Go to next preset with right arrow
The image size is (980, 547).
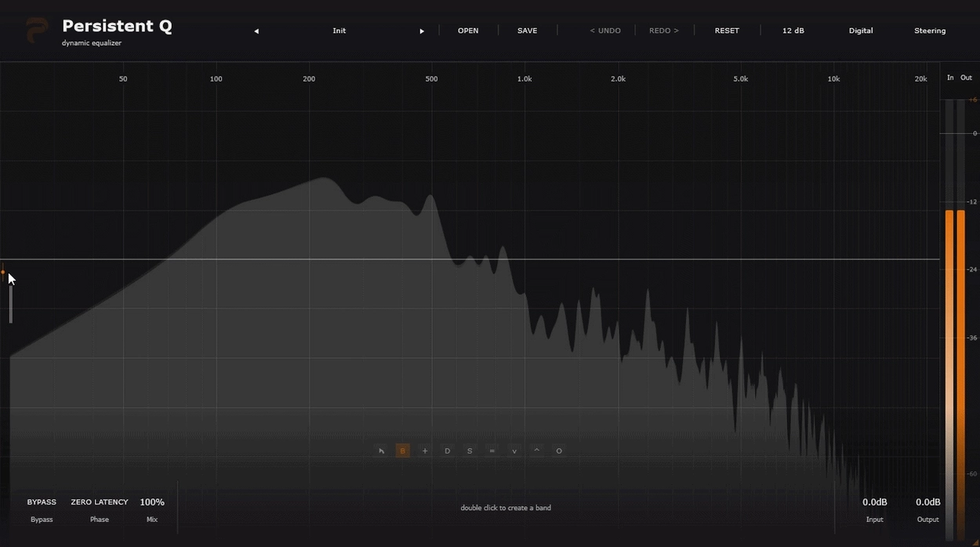click(422, 31)
